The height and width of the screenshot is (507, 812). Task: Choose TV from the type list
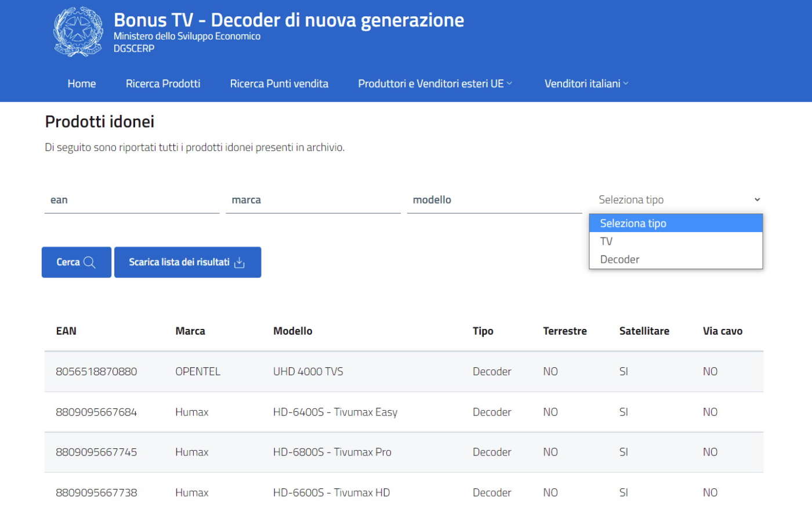(606, 241)
